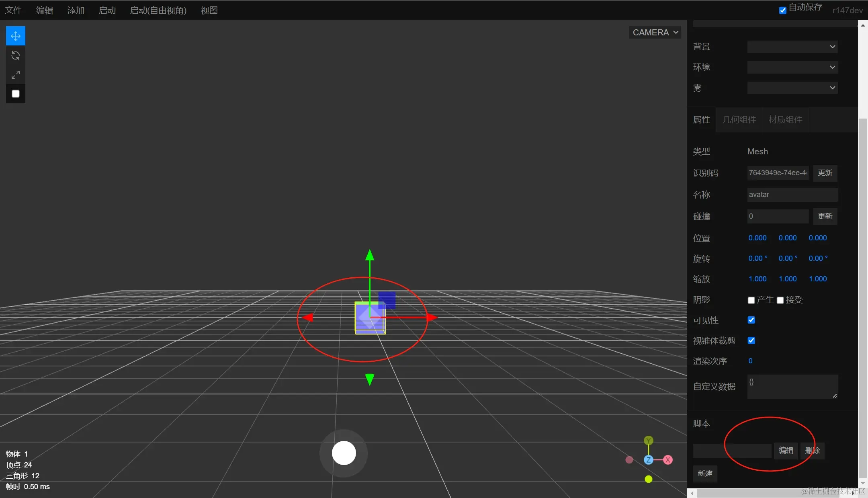Image resolution: width=868 pixels, height=498 pixels.
Task: Expand the 雾 fog dropdown
Action: pyautogui.click(x=792, y=88)
